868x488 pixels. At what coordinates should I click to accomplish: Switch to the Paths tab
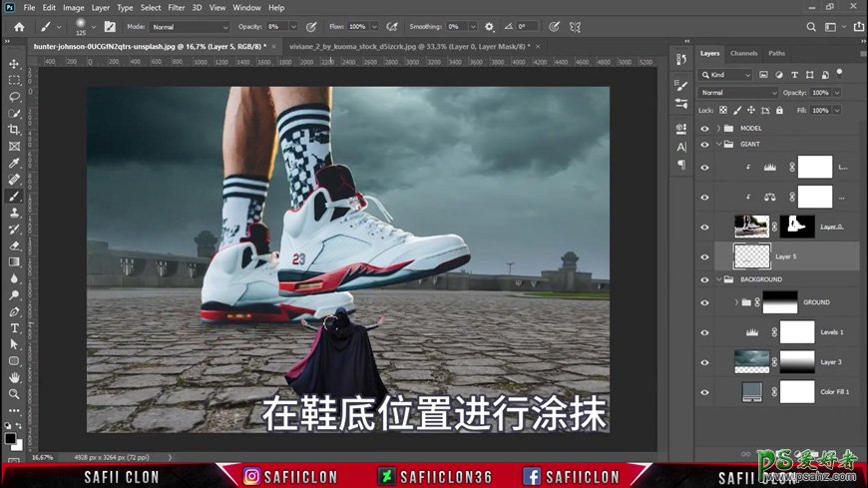(776, 53)
